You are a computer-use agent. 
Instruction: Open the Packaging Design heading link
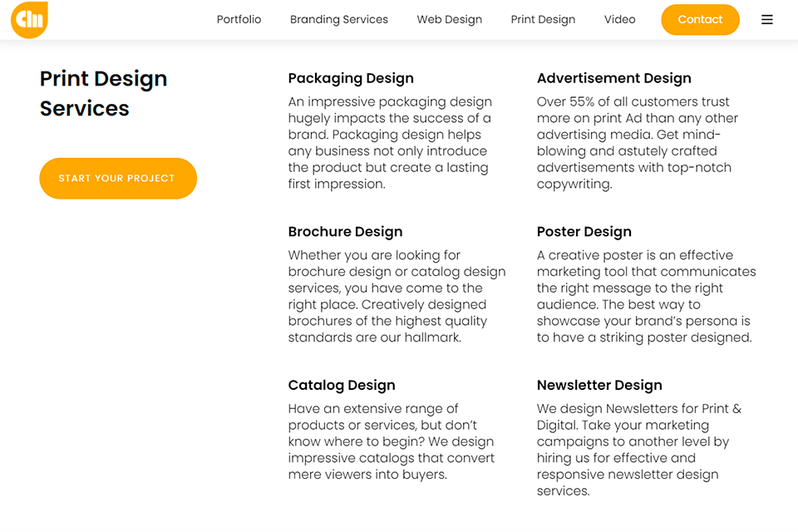[351, 78]
